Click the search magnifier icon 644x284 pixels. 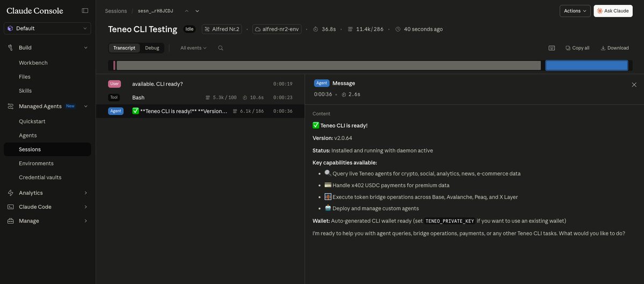(x=221, y=48)
